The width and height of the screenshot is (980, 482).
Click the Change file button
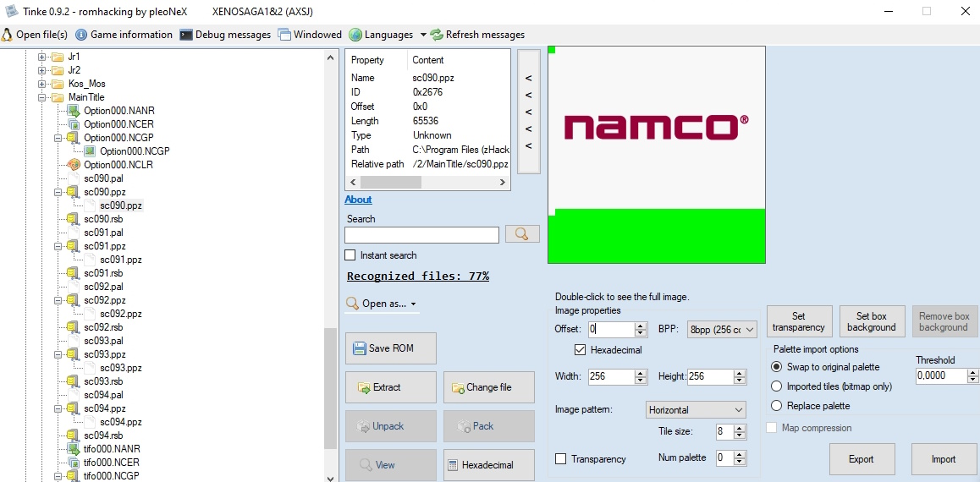[x=489, y=388]
